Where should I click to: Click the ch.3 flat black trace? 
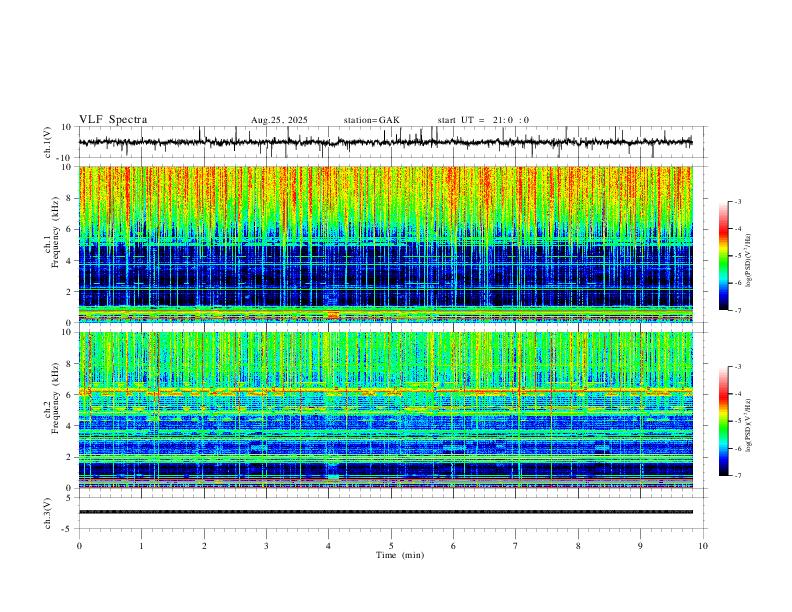[385, 512]
